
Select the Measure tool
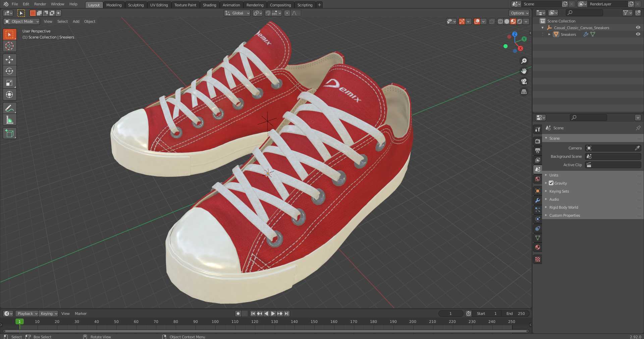click(x=9, y=120)
